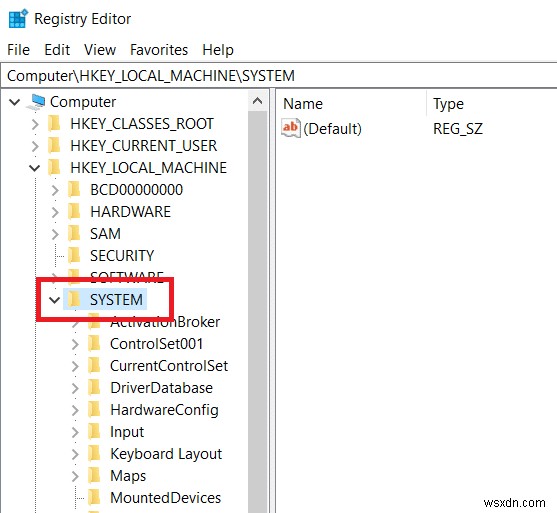Image resolution: width=557 pixels, height=513 pixels.
Task: Click the (Default) string value icon
Action: (x=291, y=128)
